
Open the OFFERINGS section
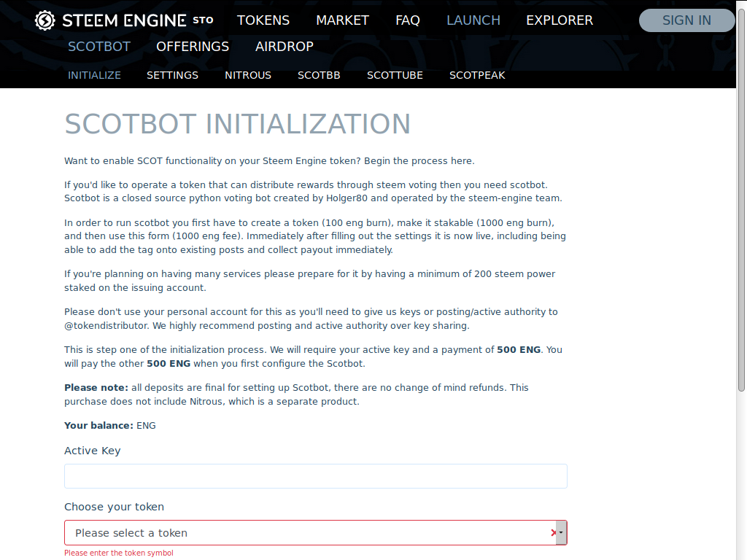[193, 47]
